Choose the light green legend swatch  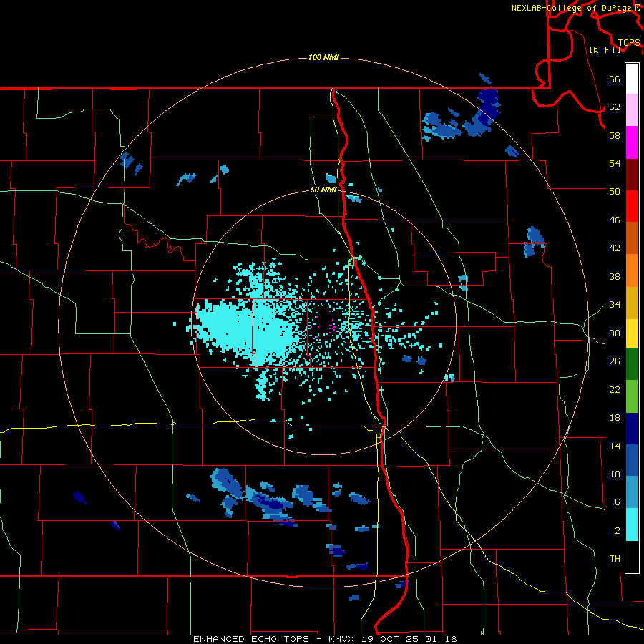(632, 396)
